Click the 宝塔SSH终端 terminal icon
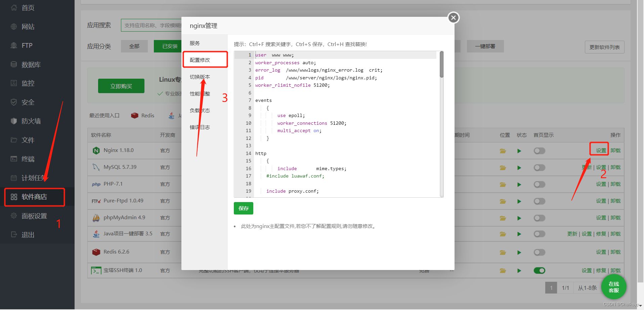Viewport: 644px width, 310px height. (x=96, y=270)
